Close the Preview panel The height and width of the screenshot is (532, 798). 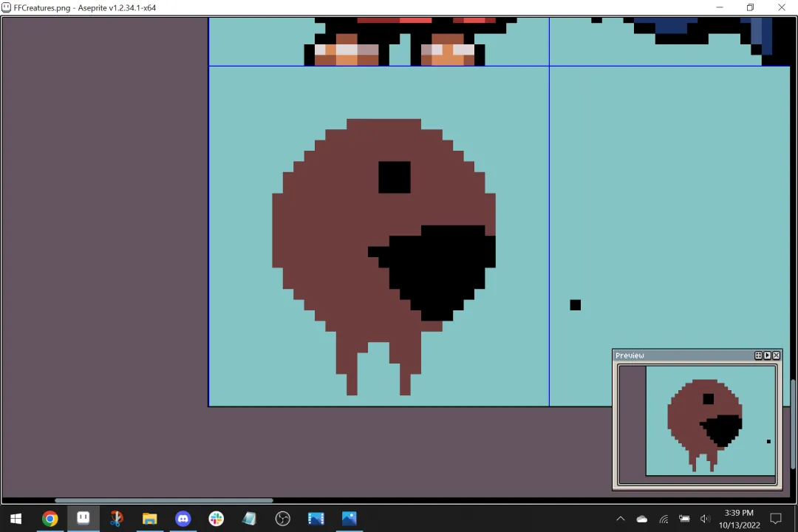pos(776,355)
